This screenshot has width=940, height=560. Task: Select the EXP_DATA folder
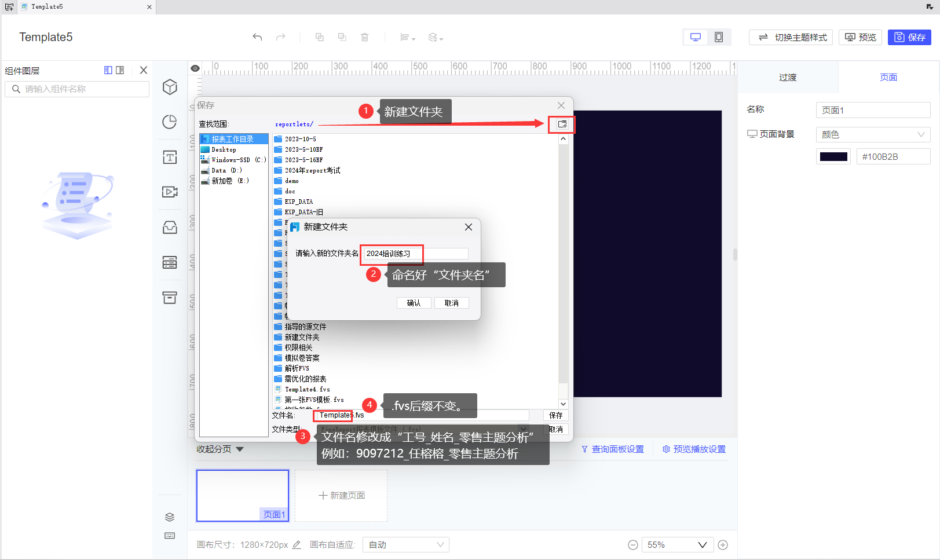coord(294,202)
